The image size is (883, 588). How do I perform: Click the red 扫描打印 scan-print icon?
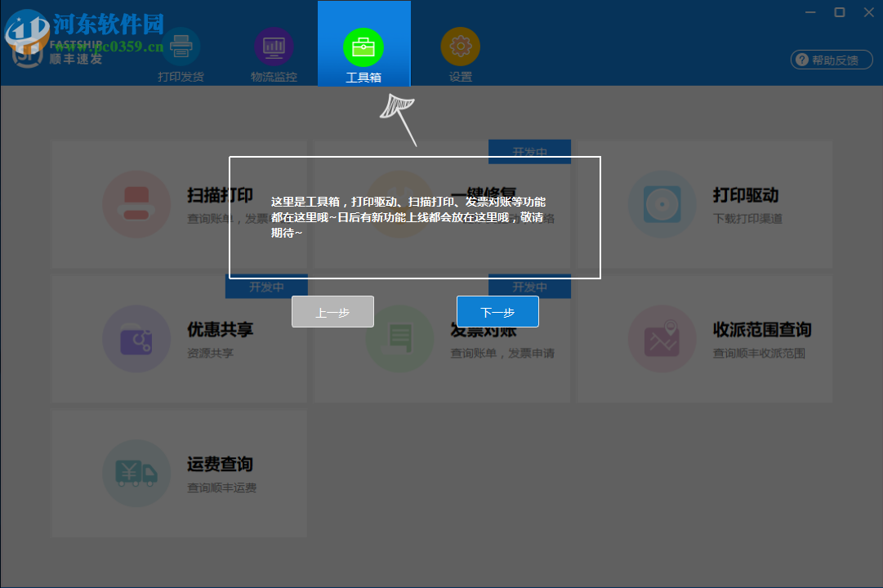[x=136, y=204]
